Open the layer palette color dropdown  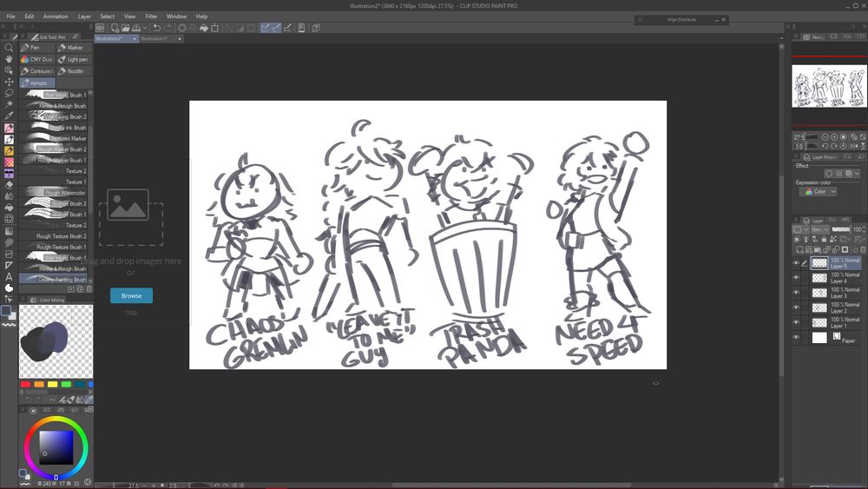point(800,229)
